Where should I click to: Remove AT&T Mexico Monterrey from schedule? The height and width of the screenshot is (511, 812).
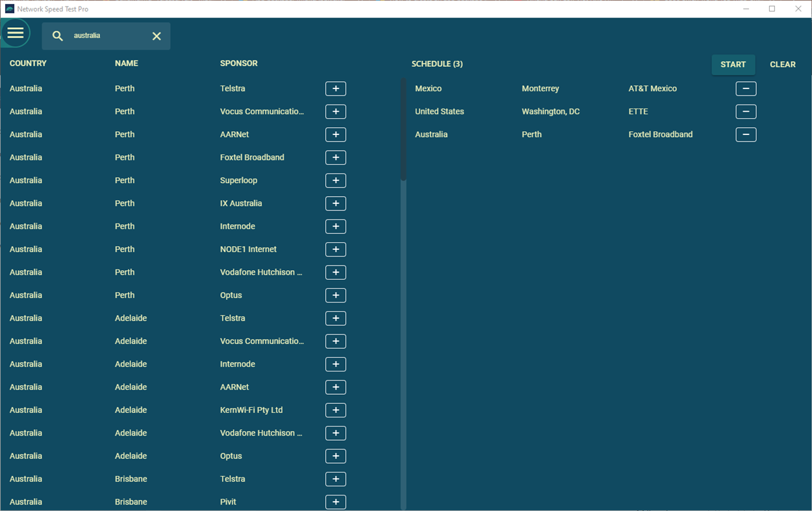(745, 88)
